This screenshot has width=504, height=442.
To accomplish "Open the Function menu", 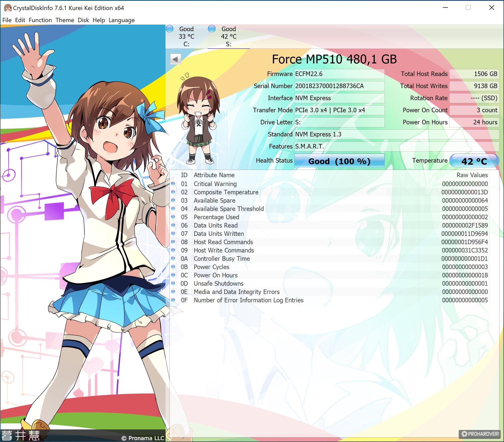I will pos(40,20).
